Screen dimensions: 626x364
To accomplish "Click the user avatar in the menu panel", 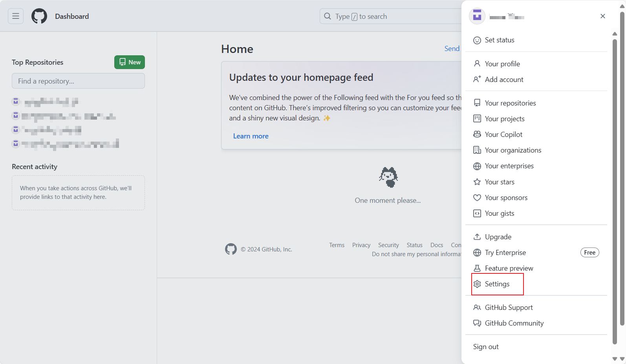I will pos(477,16).
